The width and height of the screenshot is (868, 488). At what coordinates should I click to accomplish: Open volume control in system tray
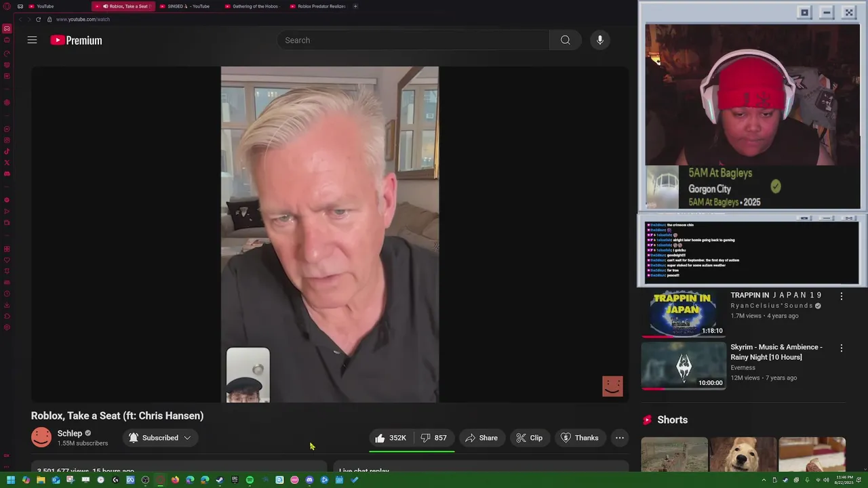point(826,480)
